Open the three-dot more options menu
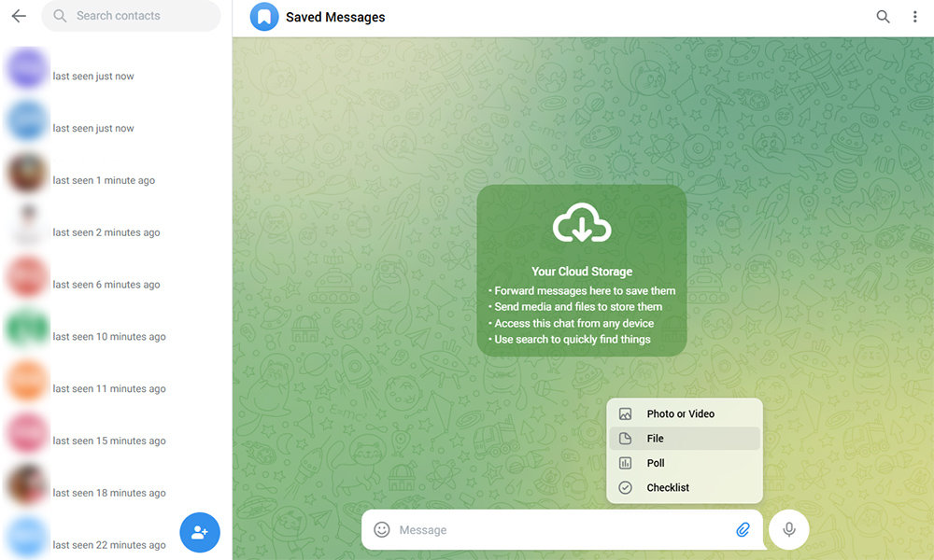This screenshot has width=934, height=560. [914, 17]
